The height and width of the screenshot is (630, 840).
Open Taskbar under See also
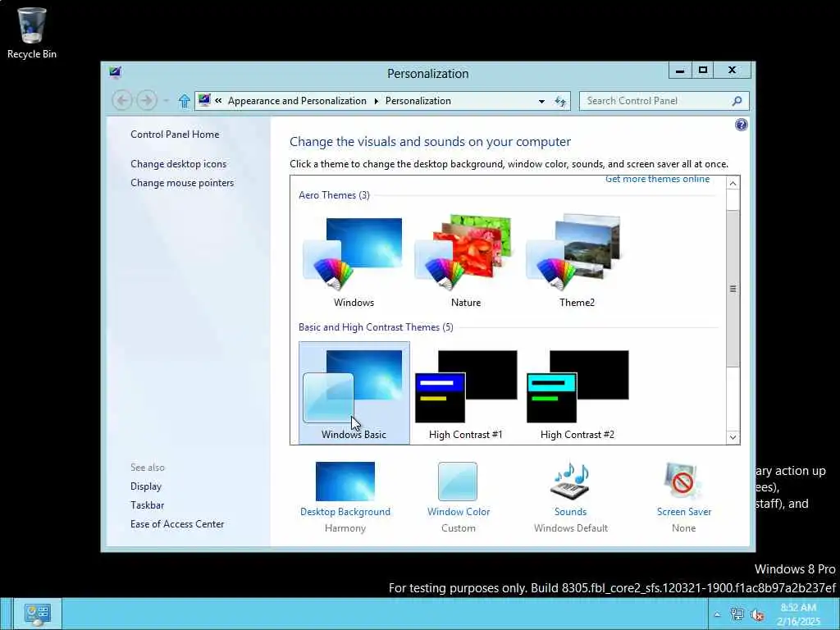pyautogui.click(x=148, y=505)
